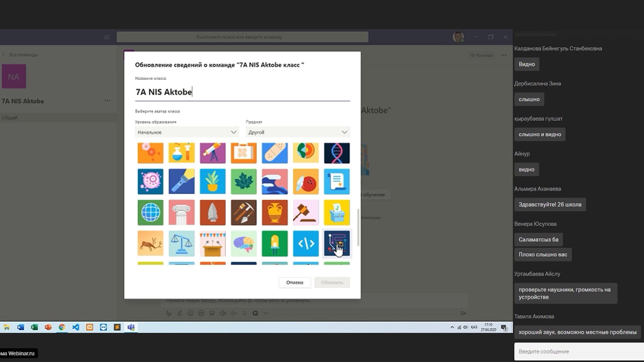The image size is (644, 362).
Task: Click the Отмена button
Action: pyautogui.click(x=295, y=283)
